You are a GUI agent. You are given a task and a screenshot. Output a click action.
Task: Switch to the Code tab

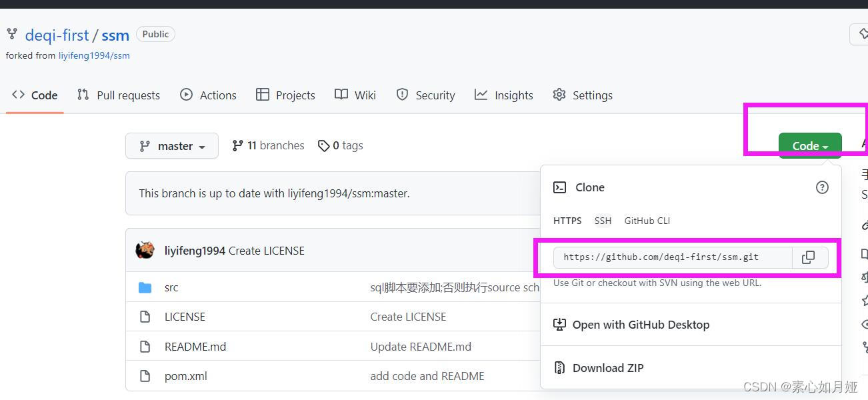click(x=35, y=95)
